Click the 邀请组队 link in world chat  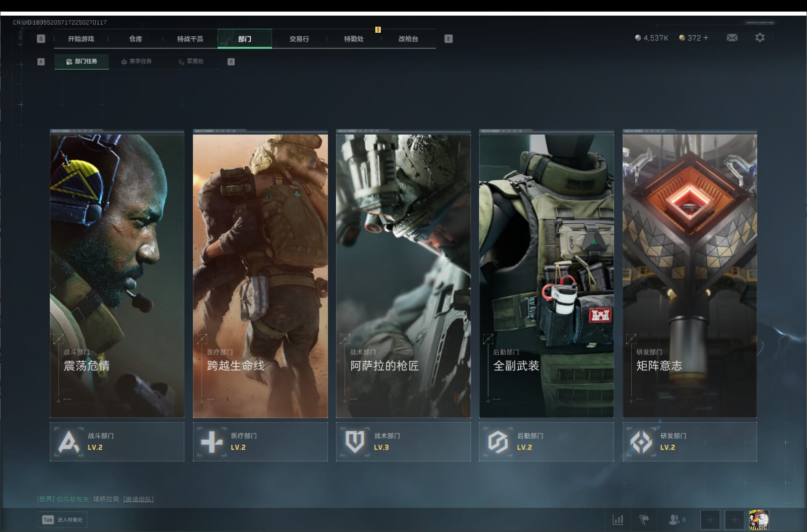(x=139, y=499)
